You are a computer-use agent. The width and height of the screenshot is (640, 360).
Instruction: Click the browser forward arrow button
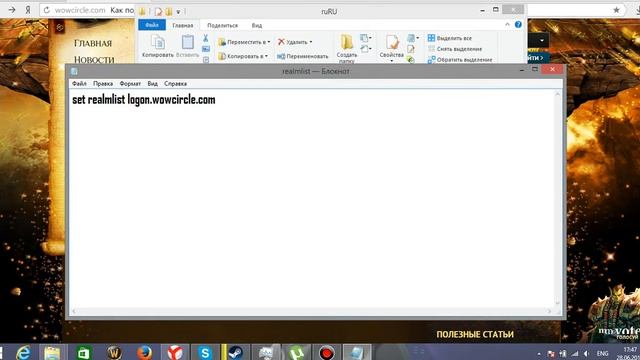pos(12,10)
